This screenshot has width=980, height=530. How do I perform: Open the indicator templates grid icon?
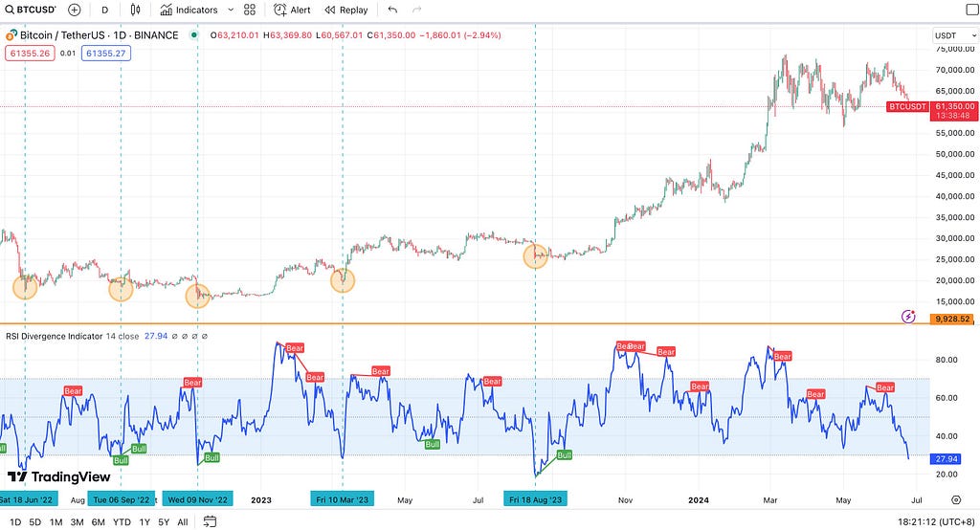[x=250, y=10]
